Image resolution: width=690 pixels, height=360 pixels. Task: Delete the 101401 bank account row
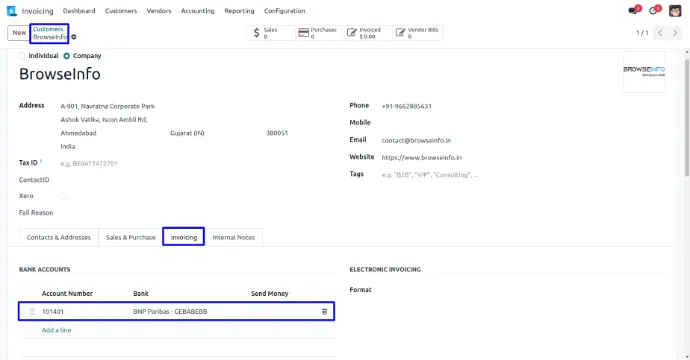pyautogui.click(x=324, y=312)
